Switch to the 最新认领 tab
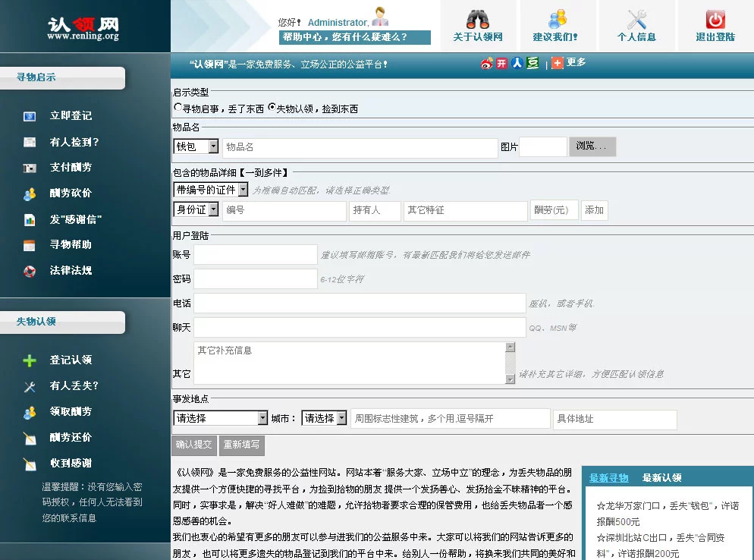Viewport: 754px width, 560px height. click(x=661, y=478)
